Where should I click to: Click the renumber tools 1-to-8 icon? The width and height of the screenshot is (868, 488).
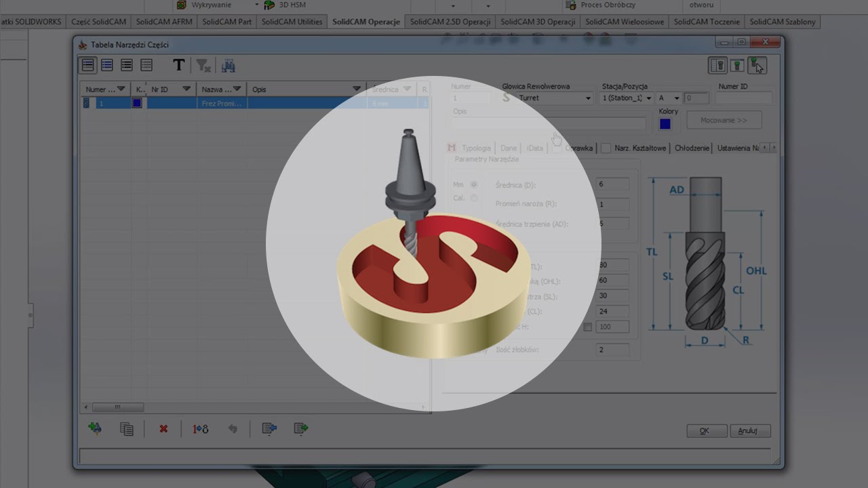click(x=200, y=429)
